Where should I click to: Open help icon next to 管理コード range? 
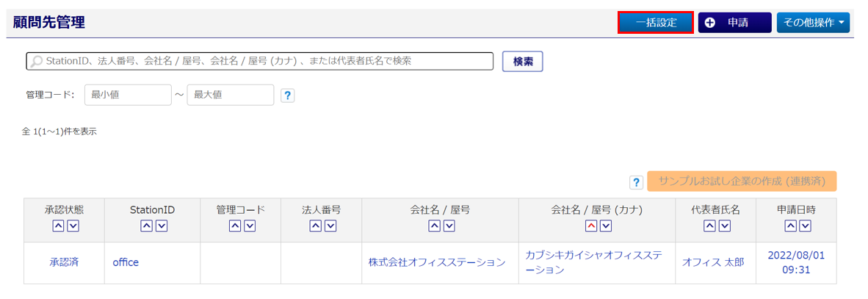[288, 96]
